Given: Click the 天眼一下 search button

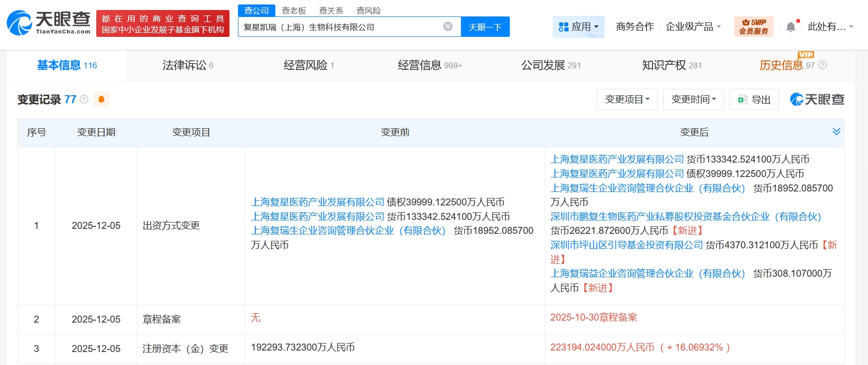Looking at the screenshot, I should click(x=485, y=27).
